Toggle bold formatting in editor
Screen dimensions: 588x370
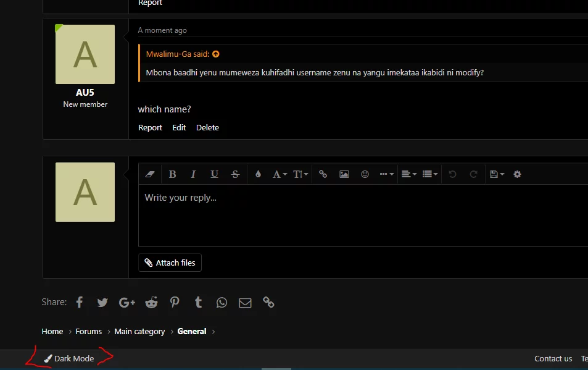[173, 174]
